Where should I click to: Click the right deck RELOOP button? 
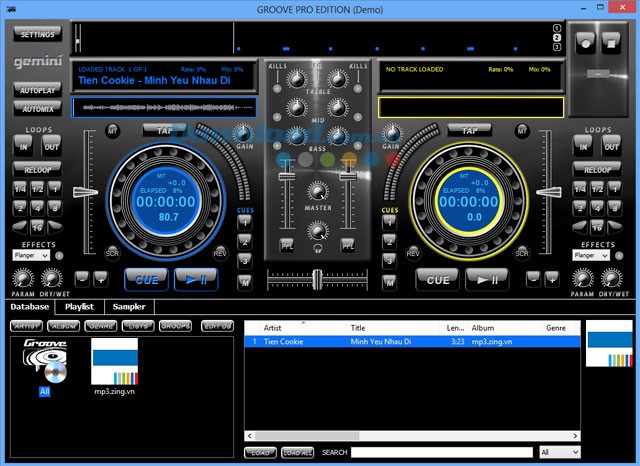(598, 169)
